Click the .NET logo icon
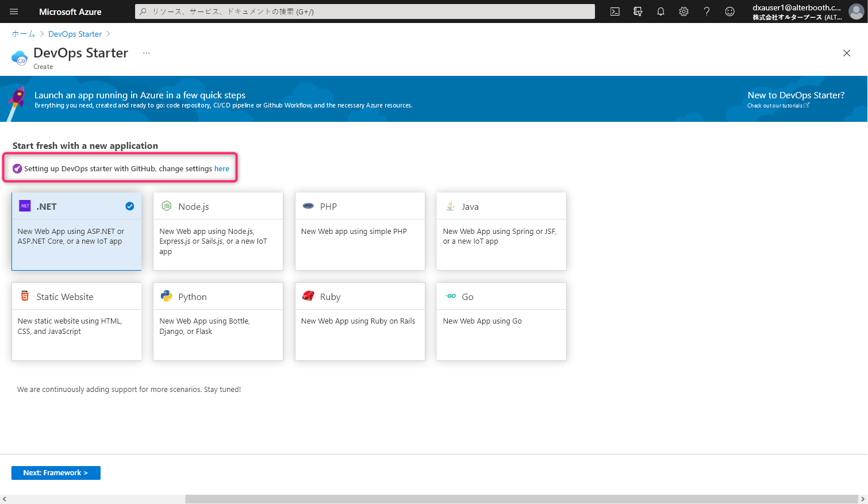868x504 pixels. pyautogui.click(x=25, y=206)
